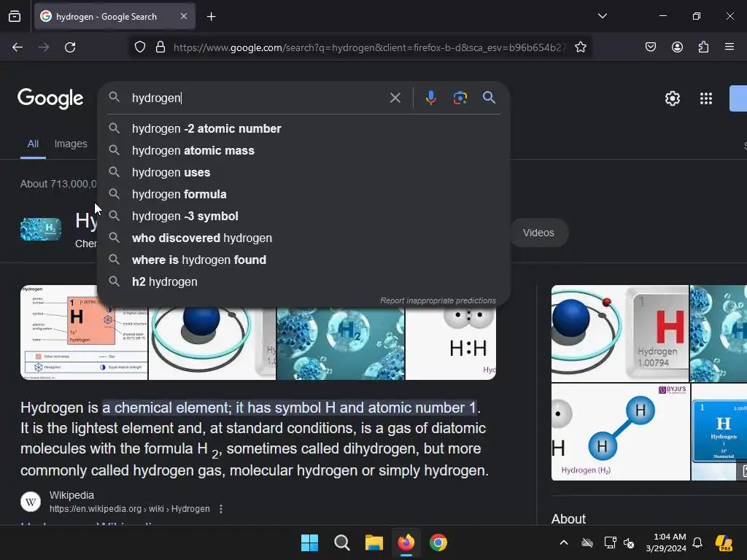Close the hydrogen - Google Search tab
This screenshot has height=560, width=747.
184,16
